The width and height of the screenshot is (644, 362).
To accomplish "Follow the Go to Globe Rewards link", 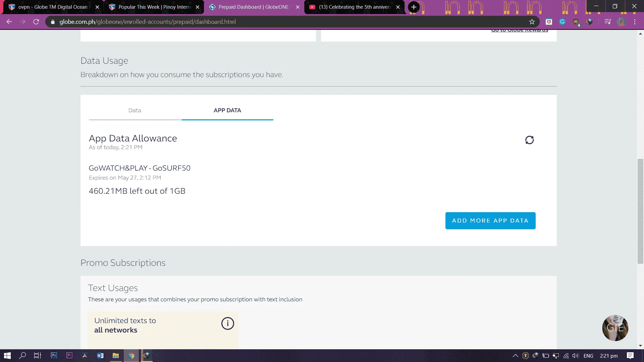I will [x=520, y=31].
